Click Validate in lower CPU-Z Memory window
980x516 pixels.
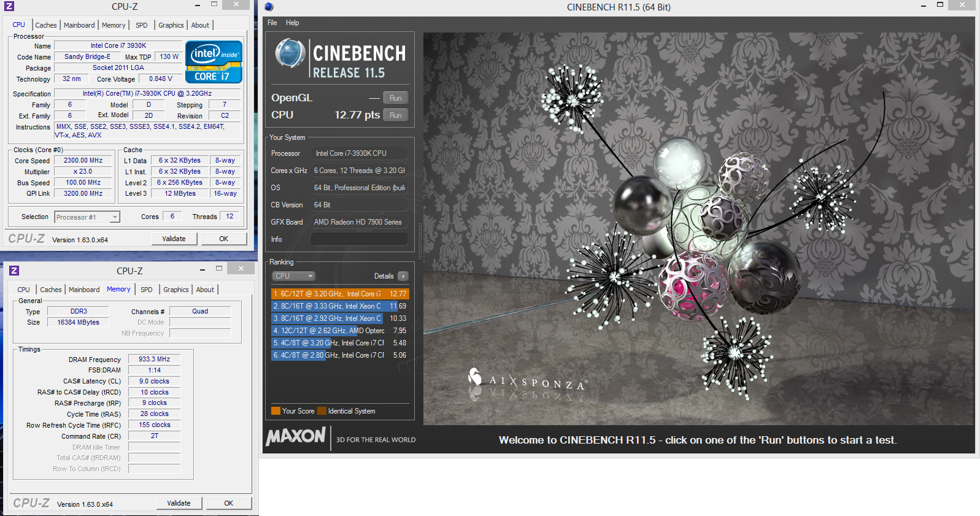179,503
